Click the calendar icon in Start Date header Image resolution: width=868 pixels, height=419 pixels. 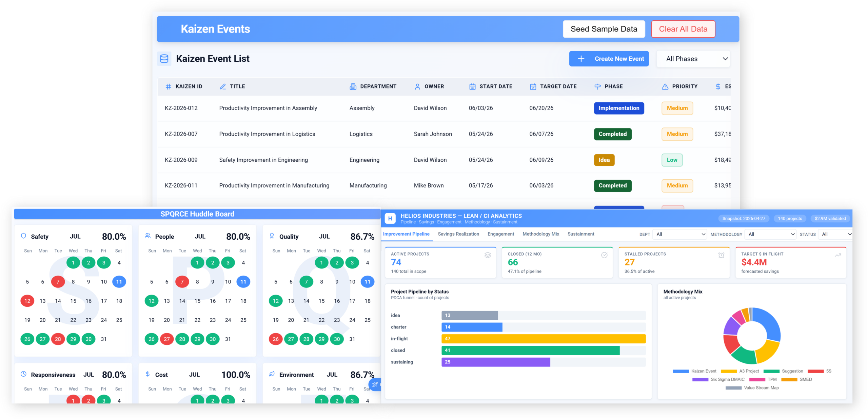pos(472,86)
